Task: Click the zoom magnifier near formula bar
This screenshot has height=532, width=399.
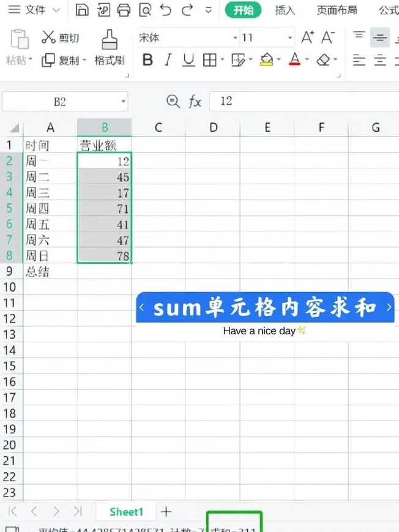Action: coord(173,101)
